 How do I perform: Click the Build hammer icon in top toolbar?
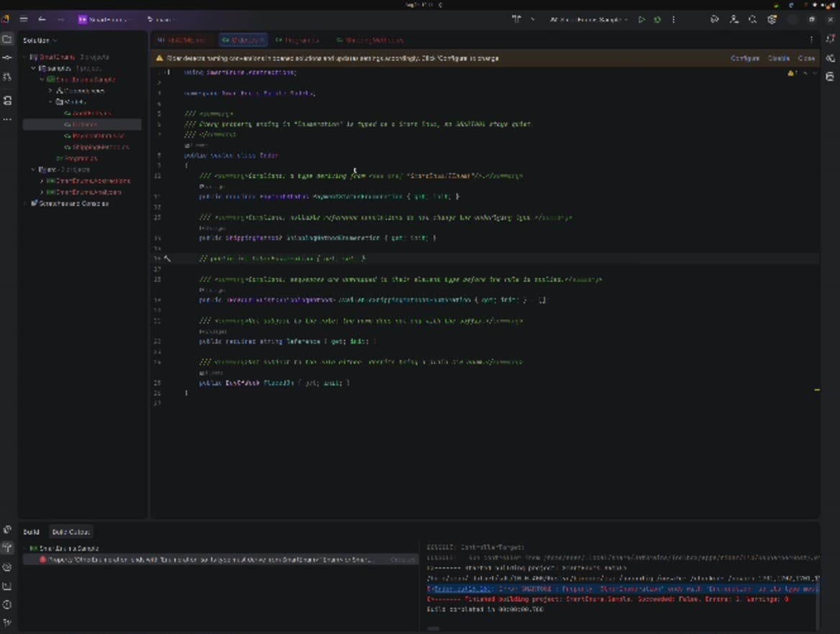click(x=516, y=19)
